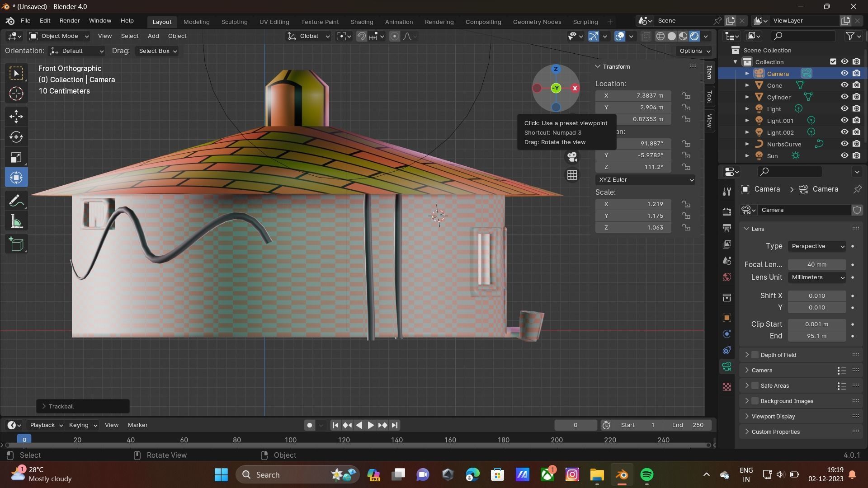Open the Tool properties tab icon
This screenshot has height=488, width=868.
[726, 192]
